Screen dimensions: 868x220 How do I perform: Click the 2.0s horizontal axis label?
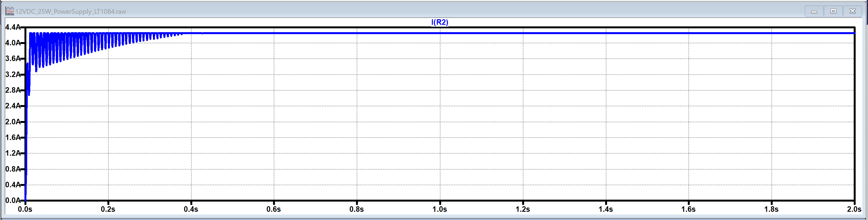coord(854,210)
